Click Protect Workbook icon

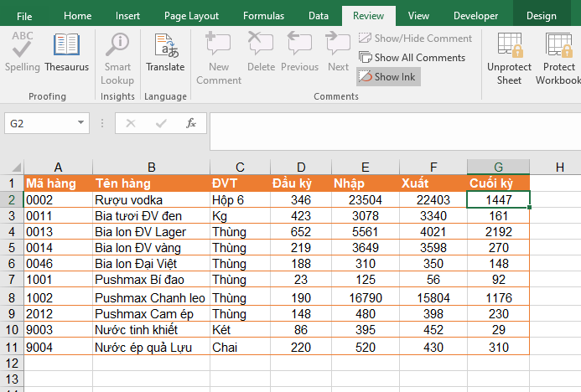(x=559, y=57)
